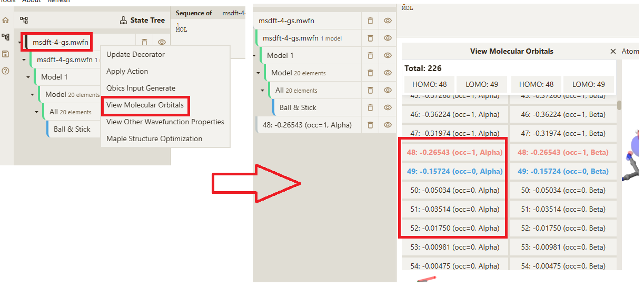Open the help question mark icon

click(6, 71)
